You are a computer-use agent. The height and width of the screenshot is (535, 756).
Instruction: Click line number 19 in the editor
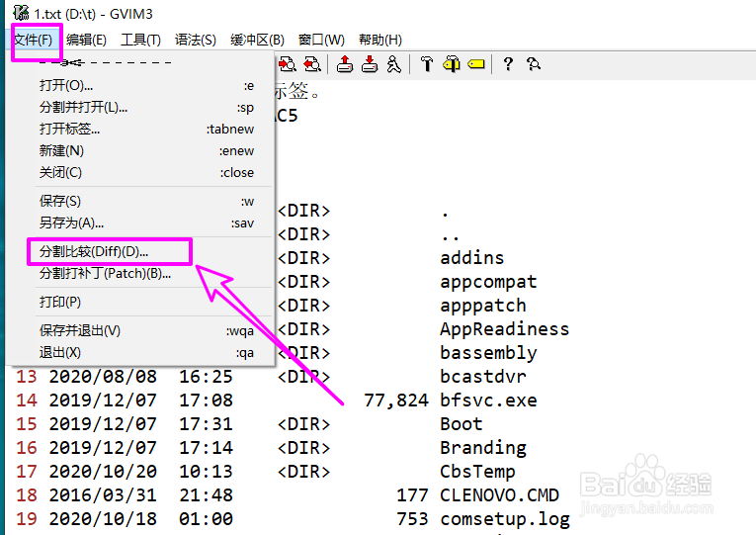27,518
